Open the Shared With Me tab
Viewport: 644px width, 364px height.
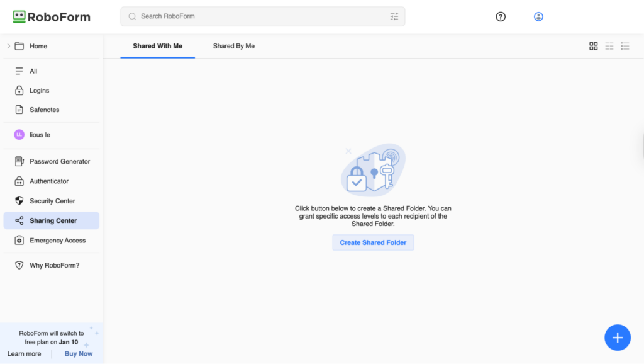click(x=158, y=46)
